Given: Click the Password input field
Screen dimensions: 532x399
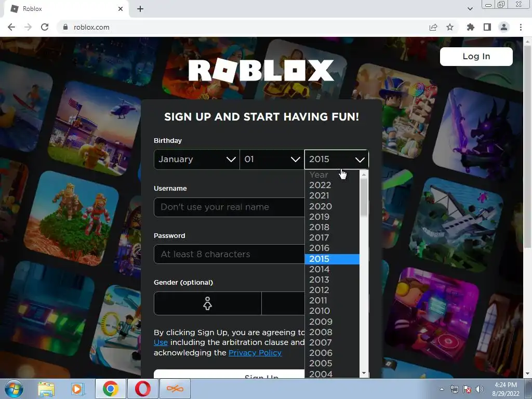Looking at the screenshot, I should click(229, 254).
